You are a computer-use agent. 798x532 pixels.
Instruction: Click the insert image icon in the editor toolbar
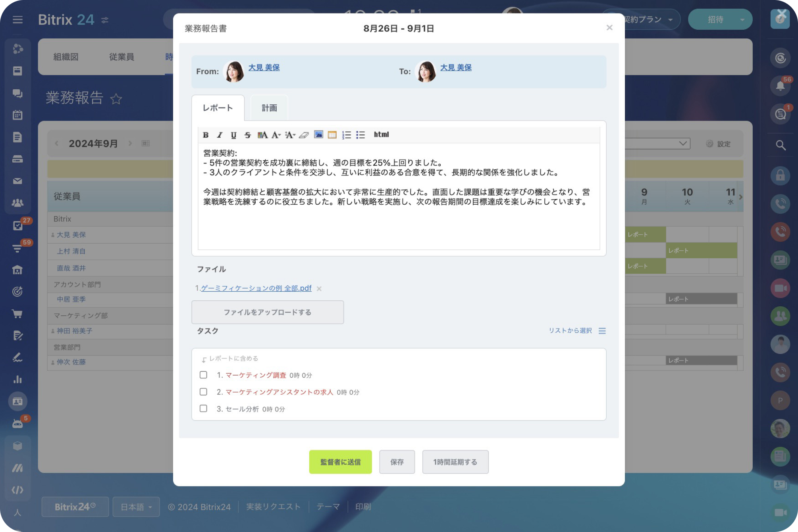(318, 135)
